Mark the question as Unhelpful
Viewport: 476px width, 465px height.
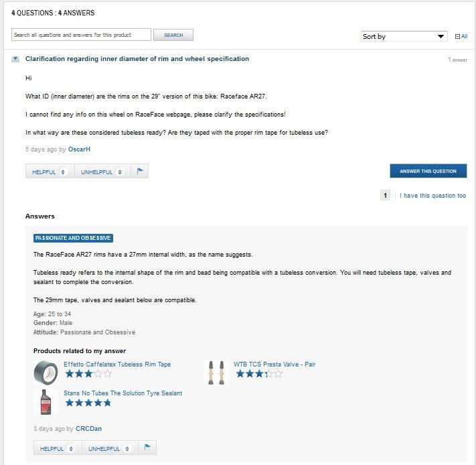(102, 172)
